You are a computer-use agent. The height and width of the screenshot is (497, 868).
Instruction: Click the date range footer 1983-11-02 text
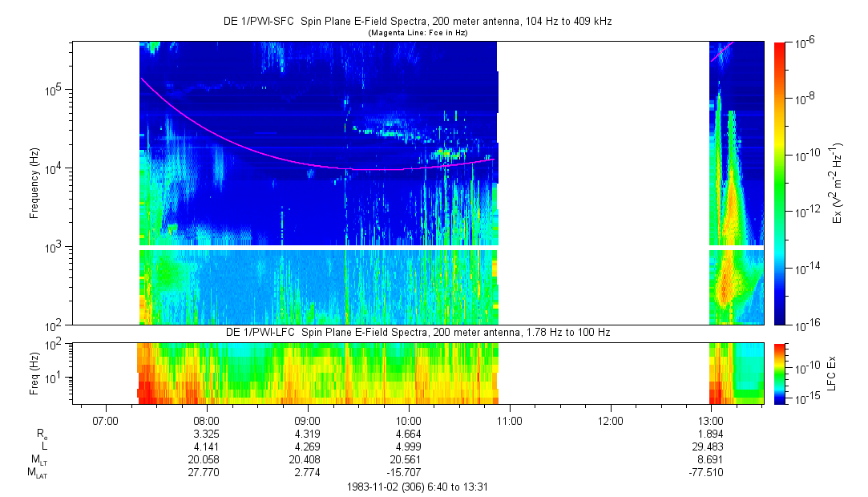coord(417,487)
